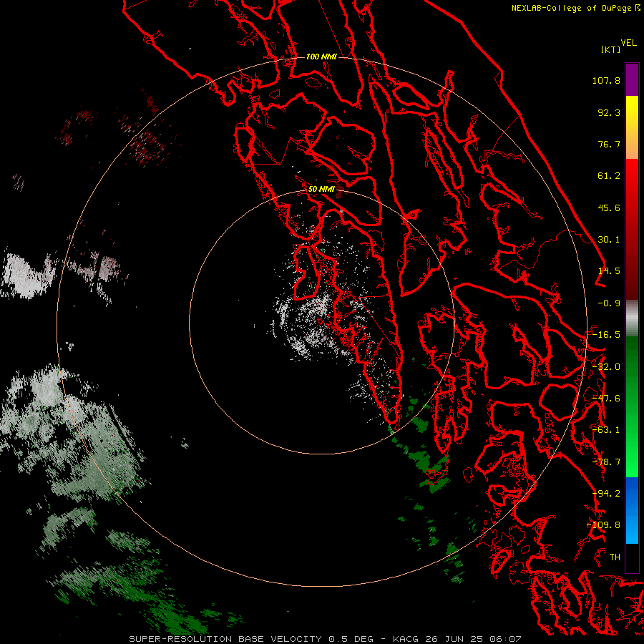The width and height of the screenshot is (644, 644).
Task: Click the 107.8 velocity scale value
Action: [606, 80]
